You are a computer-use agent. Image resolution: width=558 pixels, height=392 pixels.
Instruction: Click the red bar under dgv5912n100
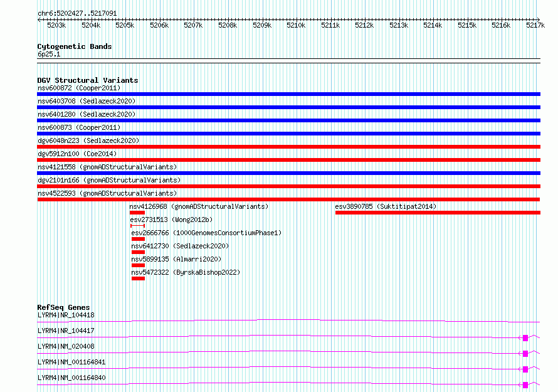288,160
